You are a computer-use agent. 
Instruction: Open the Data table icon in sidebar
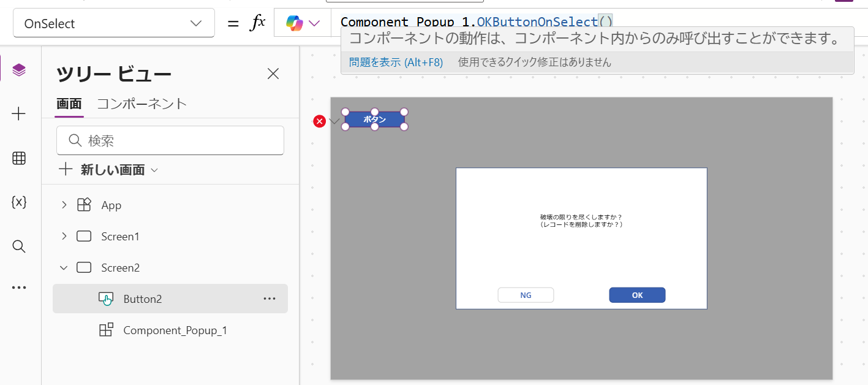click(x=19, y=158)
